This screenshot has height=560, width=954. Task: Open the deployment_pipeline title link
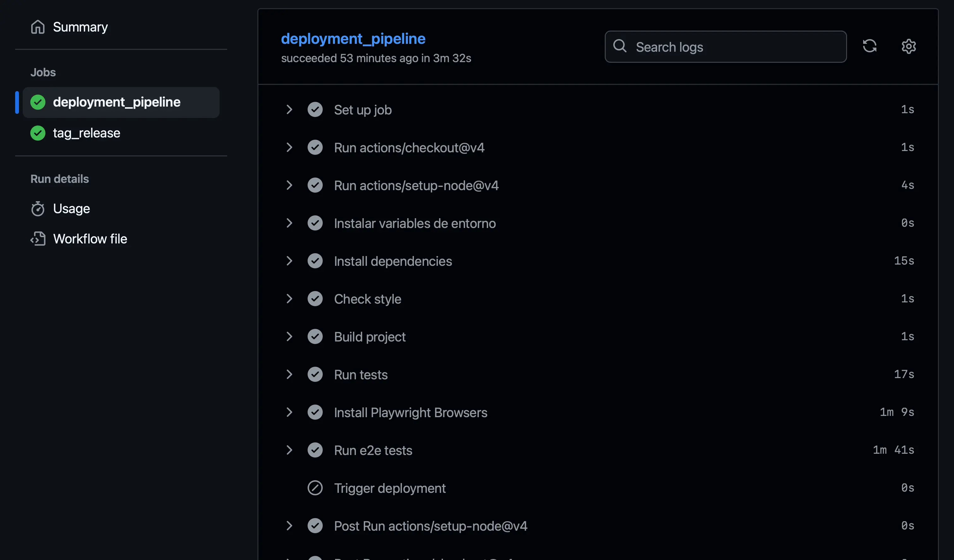(x=353, y=38)
